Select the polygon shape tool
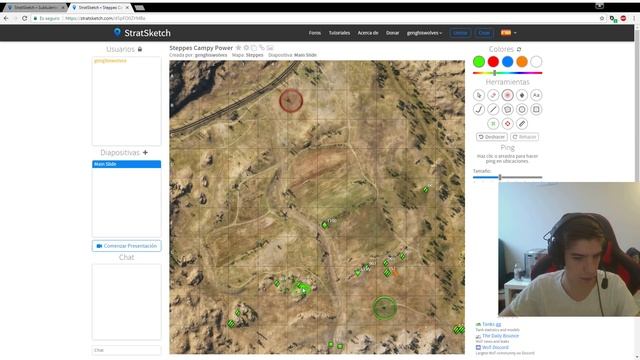 click(x=507, y=109)
